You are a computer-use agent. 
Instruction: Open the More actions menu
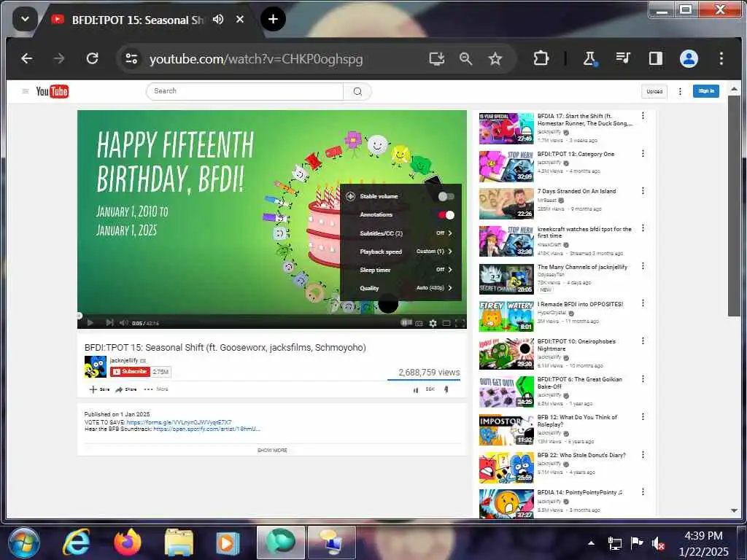point(156,389)
